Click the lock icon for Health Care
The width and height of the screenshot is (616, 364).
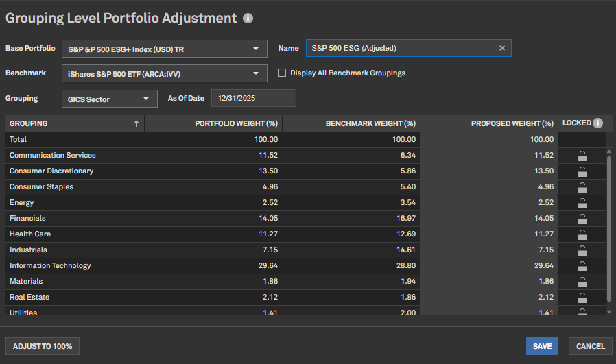coord(582,234)
